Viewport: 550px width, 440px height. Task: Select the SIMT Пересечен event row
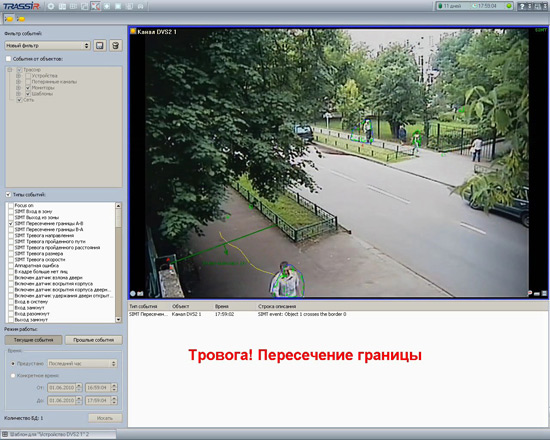[x=337, y=314]
